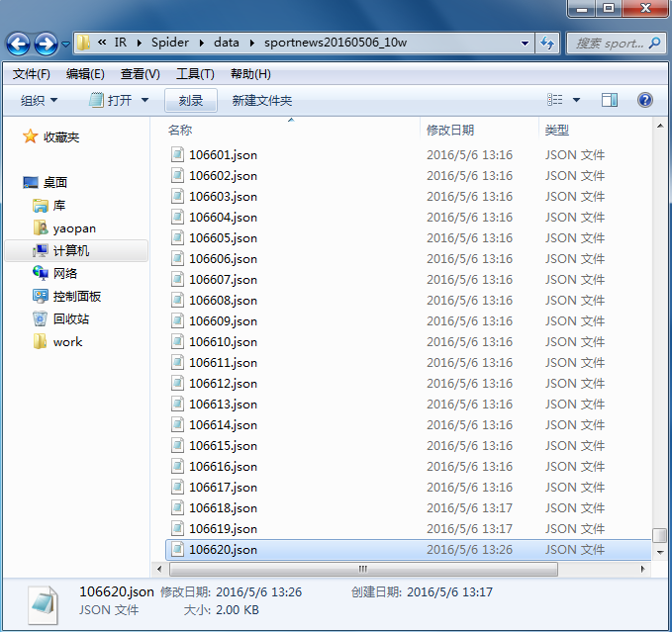Click file icon of 106620.json
The height and width of the screenshot is (632, 672).
click(177, 549)
